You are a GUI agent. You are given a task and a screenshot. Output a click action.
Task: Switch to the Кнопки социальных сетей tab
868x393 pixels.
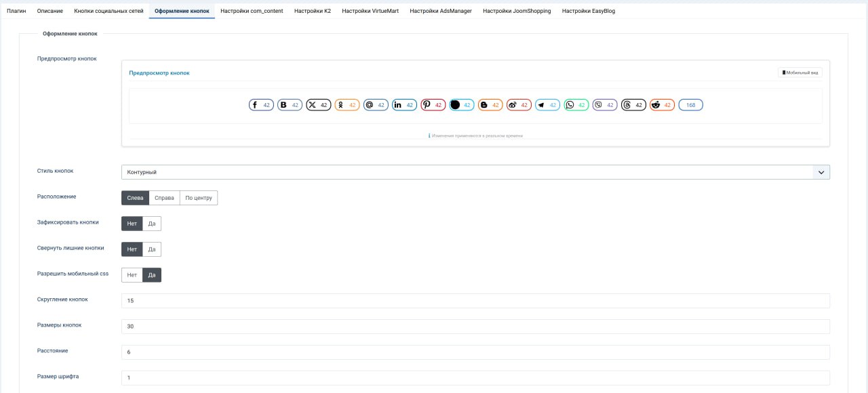[108, 11]
